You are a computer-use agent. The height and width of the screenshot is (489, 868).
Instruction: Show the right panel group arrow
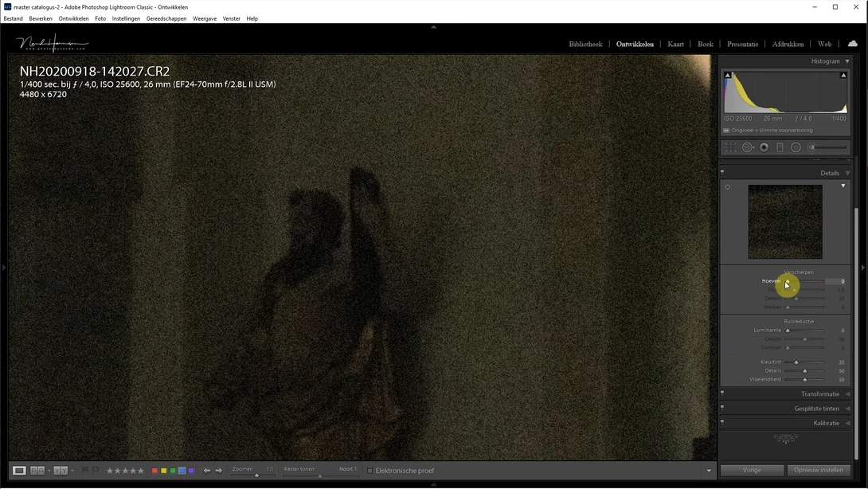(863, 268)
